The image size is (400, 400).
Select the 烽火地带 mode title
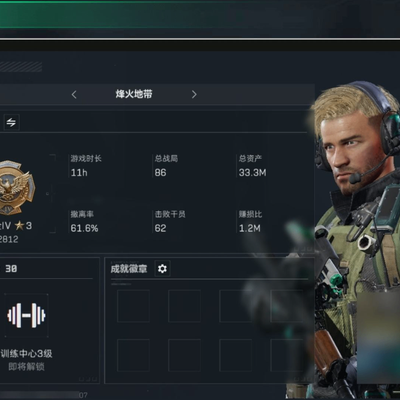point(134,94)
